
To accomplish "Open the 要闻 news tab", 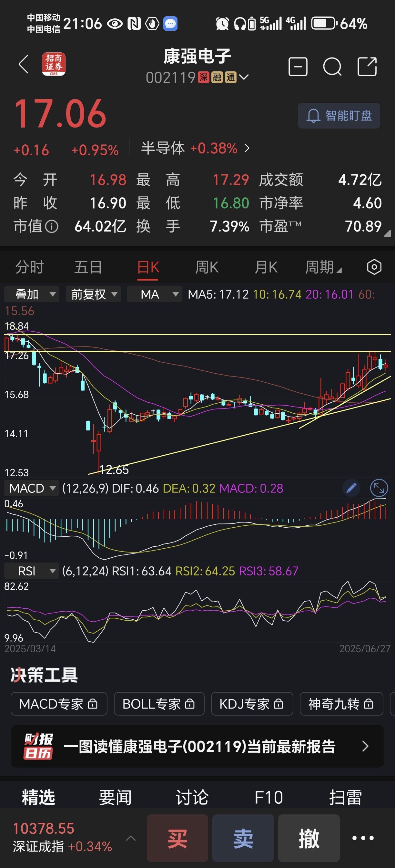I will pos(115,798).
